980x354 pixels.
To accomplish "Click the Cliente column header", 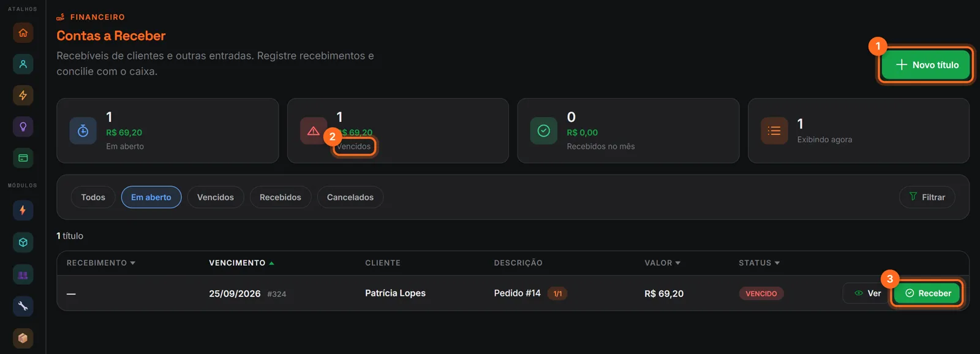I will click(x=383, y=263).
